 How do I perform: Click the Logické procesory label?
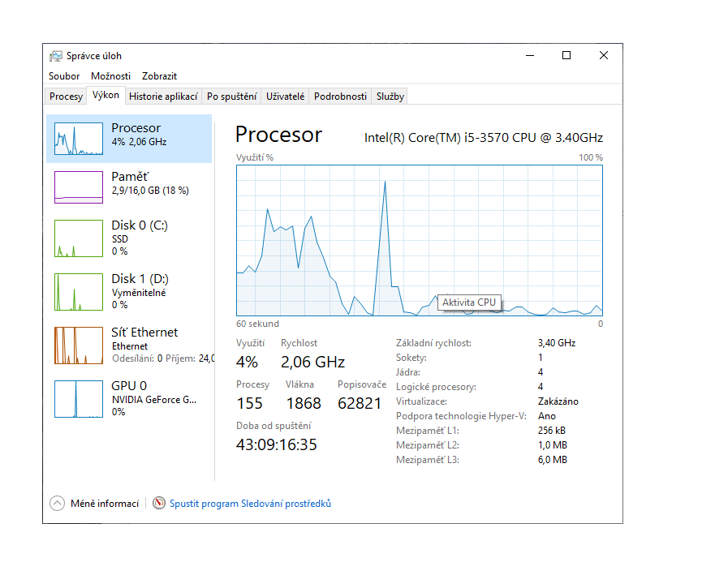[436, 387]
